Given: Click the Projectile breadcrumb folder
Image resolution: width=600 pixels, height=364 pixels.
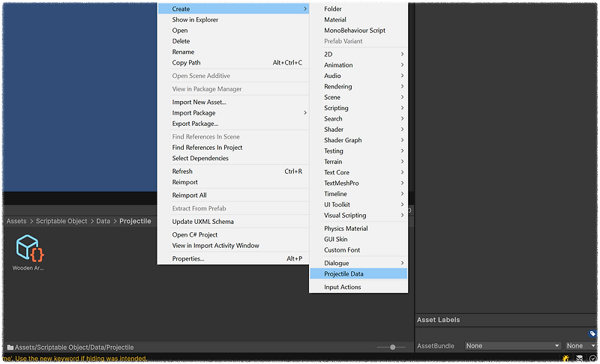Looking at the screenshot, I should point(135,221).
